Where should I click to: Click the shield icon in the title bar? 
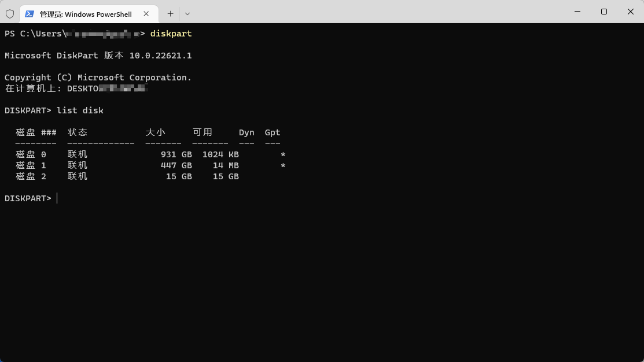tap(10, 14)
